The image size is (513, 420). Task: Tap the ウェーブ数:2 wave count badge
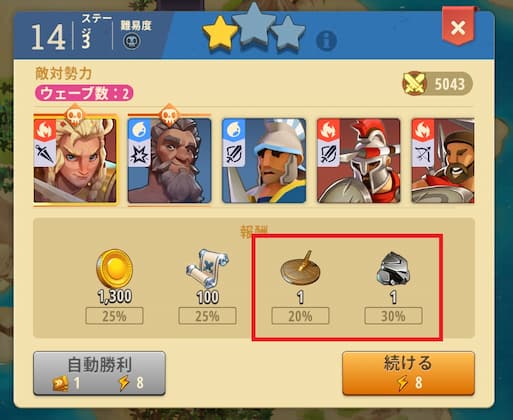coord(84,94)
